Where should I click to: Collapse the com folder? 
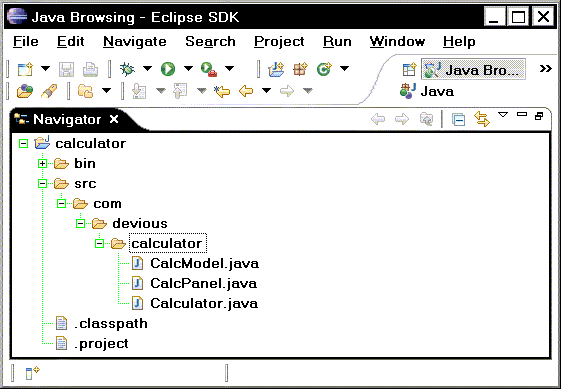coord(61,204)
